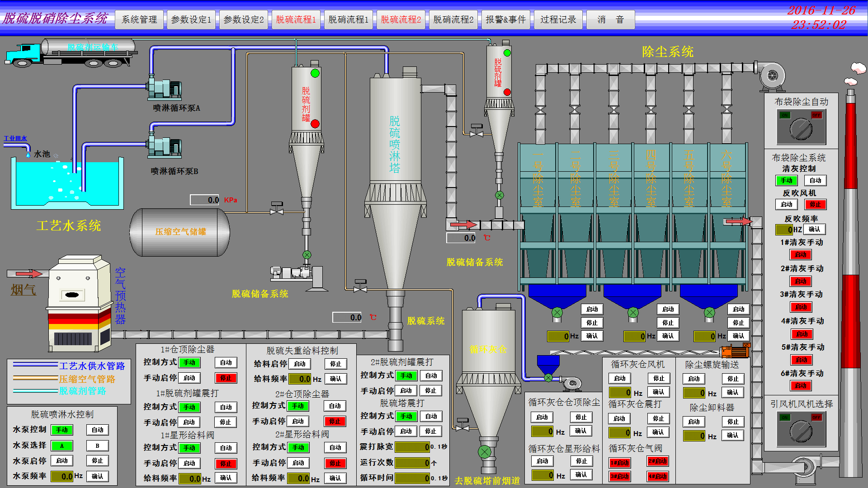Select the 空气预热器 unit

[x=80, y=304]
